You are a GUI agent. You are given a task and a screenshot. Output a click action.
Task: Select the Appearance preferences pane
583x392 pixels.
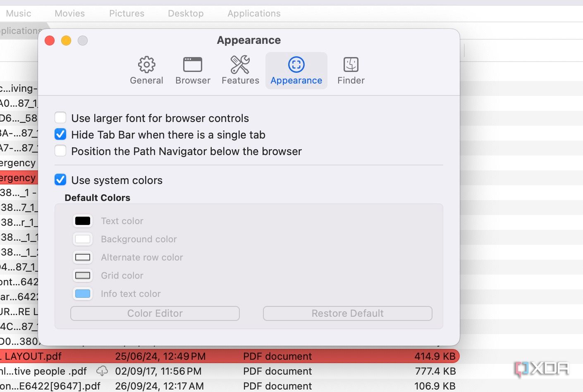(296, 71)
